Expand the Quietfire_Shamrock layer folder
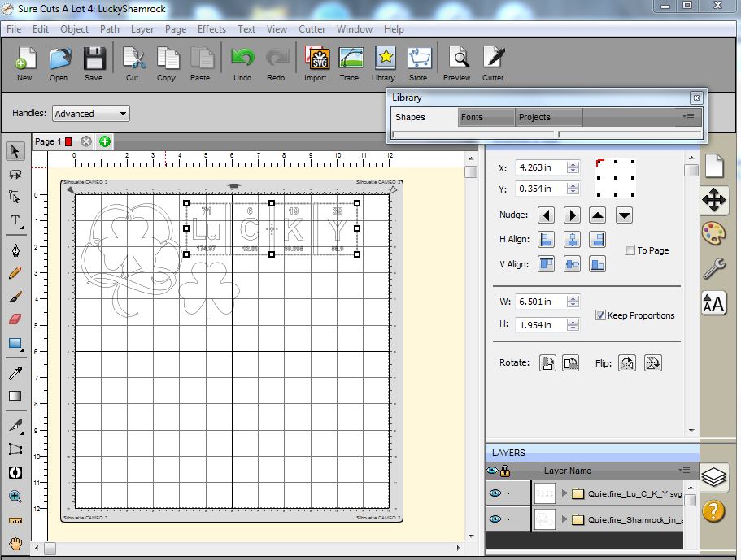The width and height of the screenshot is (741, 560). click(565, 519)
